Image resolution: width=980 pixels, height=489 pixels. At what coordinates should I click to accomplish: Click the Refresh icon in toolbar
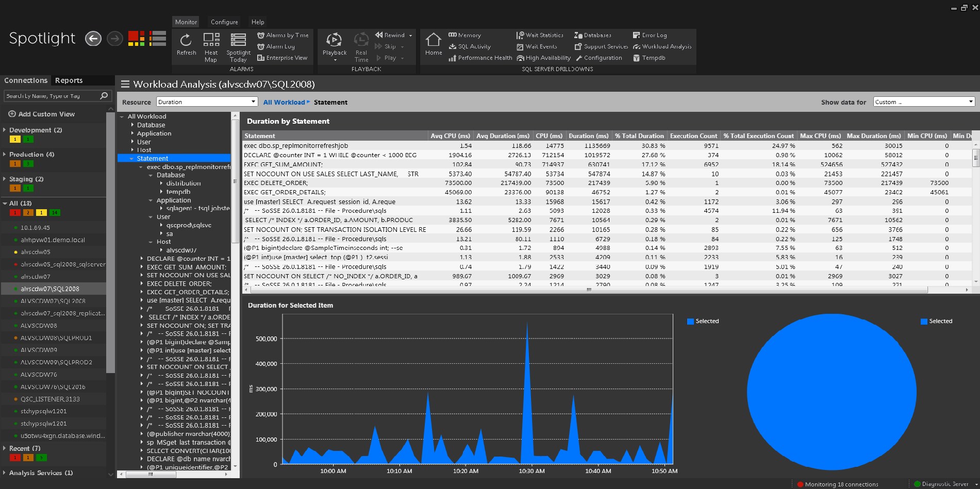[x=186, y=40]
